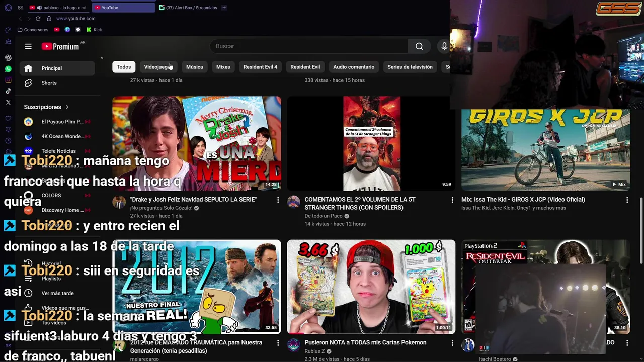Go to YouTube Premium home logo

pyautogui.click(x=60, y=46)
